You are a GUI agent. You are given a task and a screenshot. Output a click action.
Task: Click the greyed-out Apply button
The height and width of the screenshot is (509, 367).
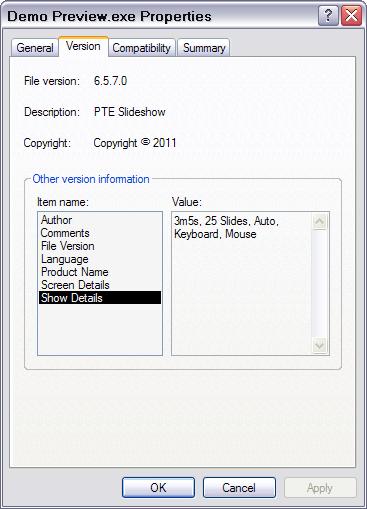pos(320,488)
